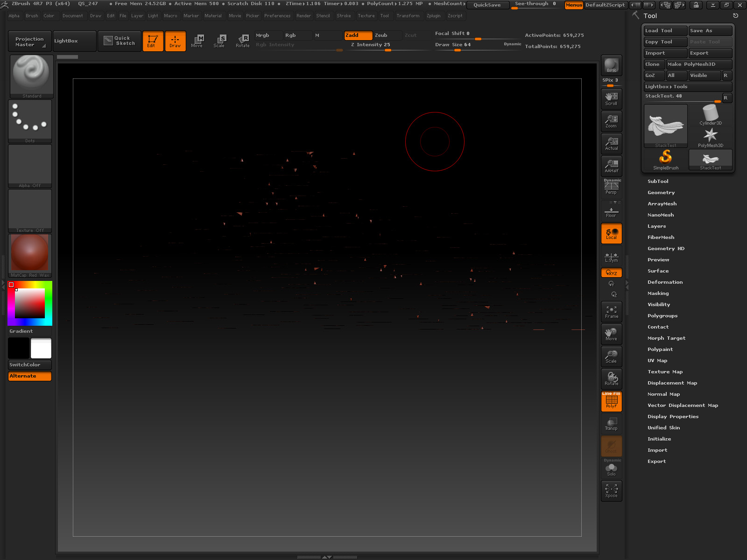This screenshot has height=560, width=747.
Task: Click Load Tool button
Action: point(665,31)
